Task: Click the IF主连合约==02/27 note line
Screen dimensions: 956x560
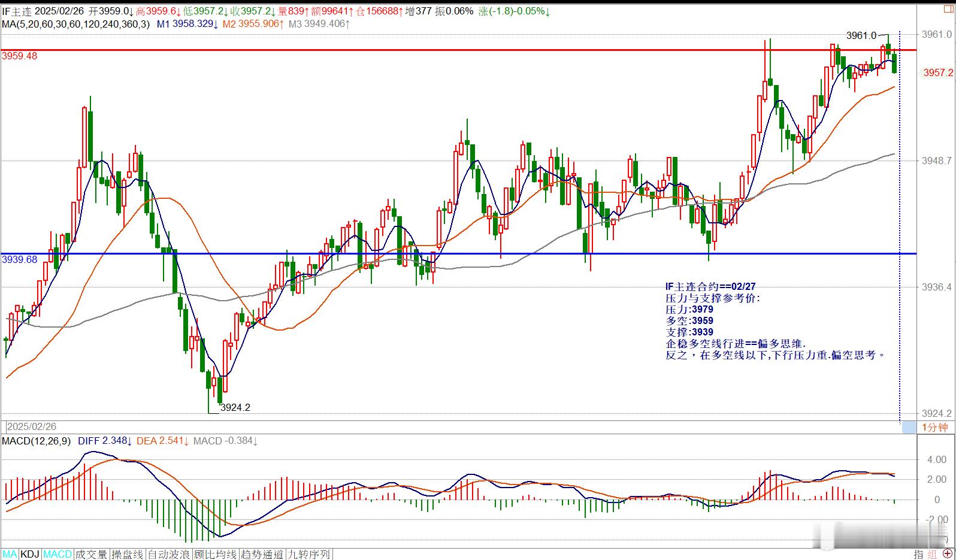Action: (710, 287)
